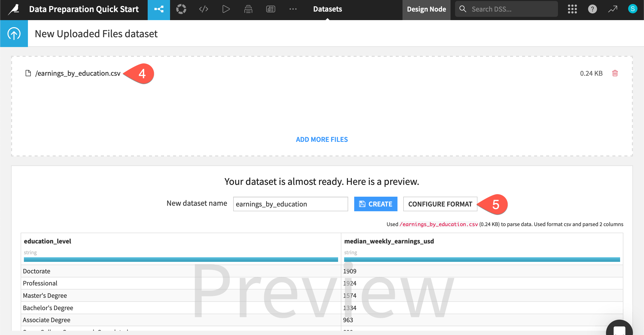
Task: Select the code notebooks icon
Action: pos(203,9)
